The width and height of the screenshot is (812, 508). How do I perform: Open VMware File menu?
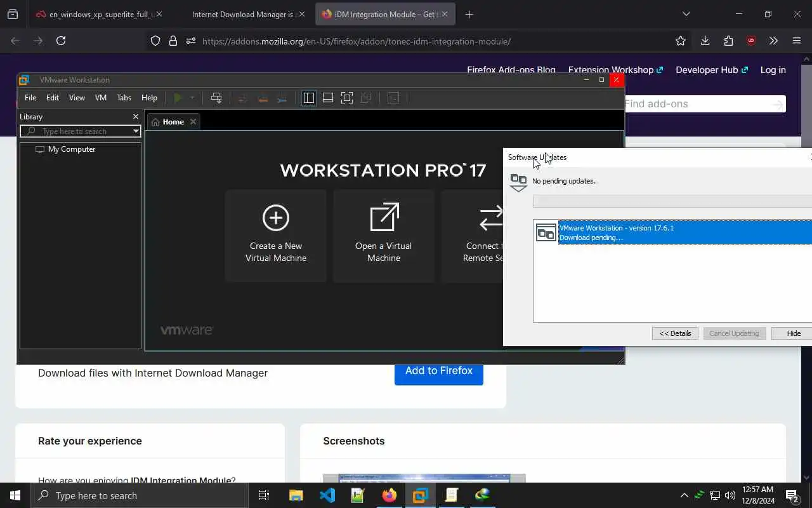30,98
